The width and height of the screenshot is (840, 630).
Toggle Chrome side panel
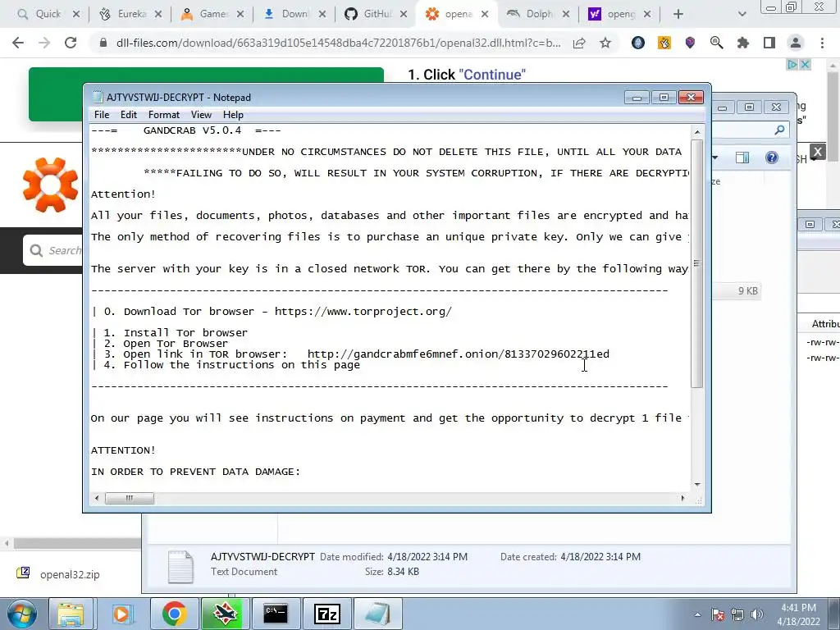(769, 43)
